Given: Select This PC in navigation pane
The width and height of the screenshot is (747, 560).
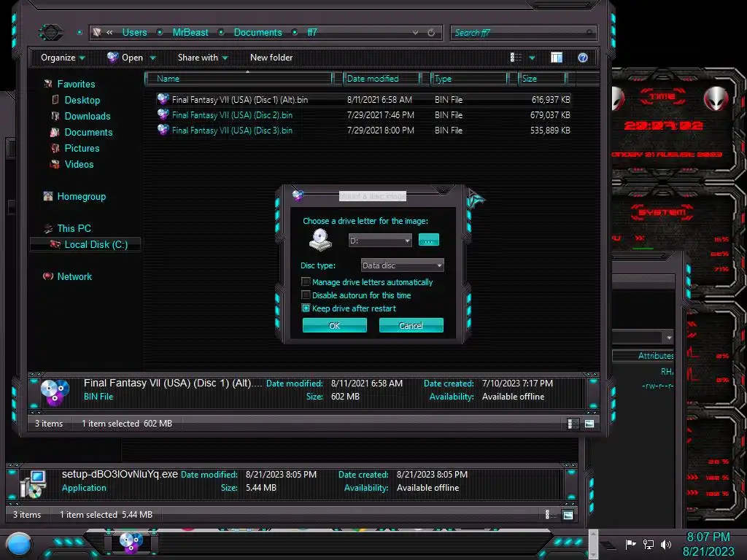Looking at the screenshot, I should 74,228.
